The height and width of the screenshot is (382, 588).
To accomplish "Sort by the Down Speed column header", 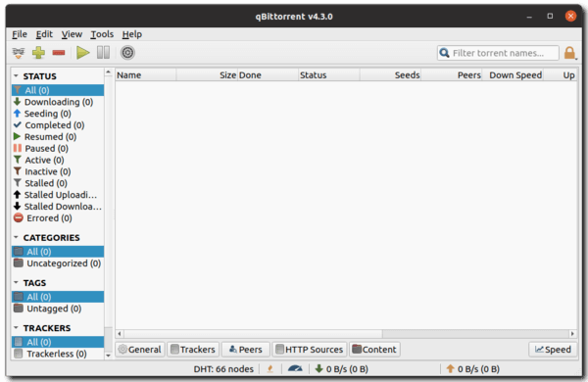I will (513, 75).
